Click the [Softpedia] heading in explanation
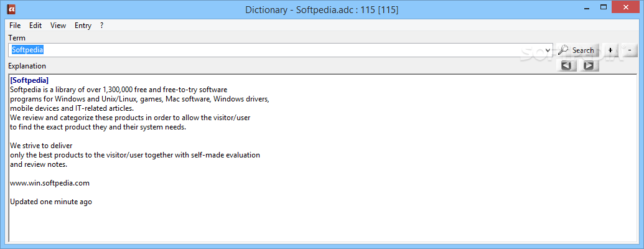The height and width of the screenshot is (249, 644). [29, 80]
